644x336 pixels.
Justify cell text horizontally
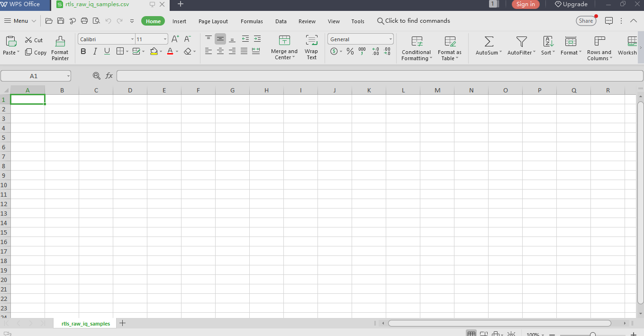coord(244,51)
